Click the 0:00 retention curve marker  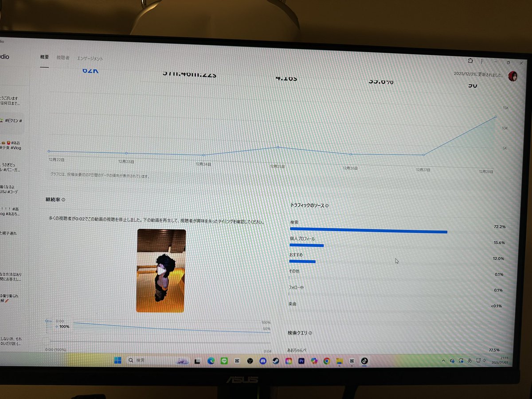click(47, 321)
